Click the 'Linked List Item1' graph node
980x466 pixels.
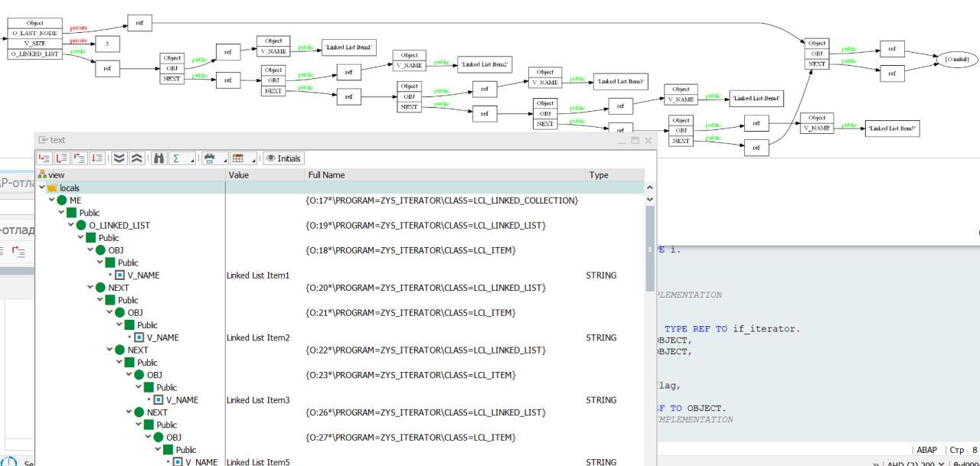349,47
